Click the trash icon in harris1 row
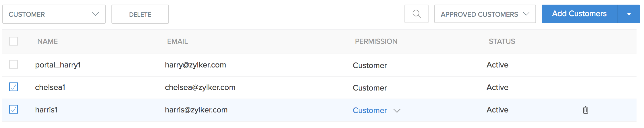Viewport: 644px width, 128px height. pos(585,110)
